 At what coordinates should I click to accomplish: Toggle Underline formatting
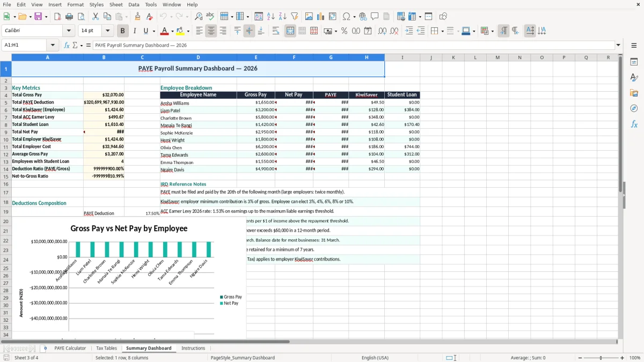[x=146, y=31]
